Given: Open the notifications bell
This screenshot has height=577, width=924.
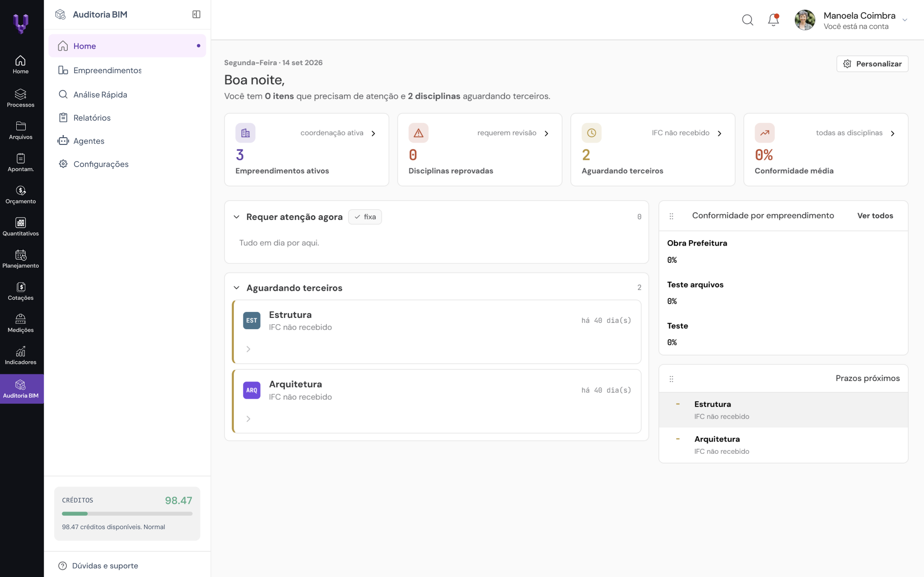Looking at the screenshot, I should [773, 20].
